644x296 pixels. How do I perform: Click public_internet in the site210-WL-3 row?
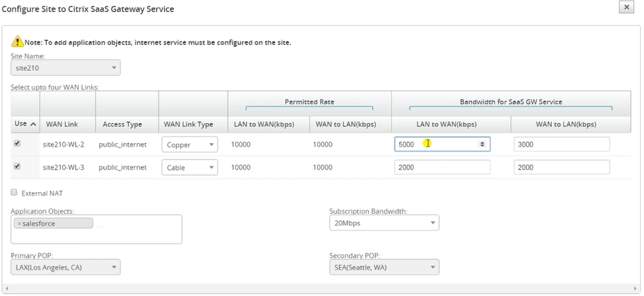click(x=123, y=168)
